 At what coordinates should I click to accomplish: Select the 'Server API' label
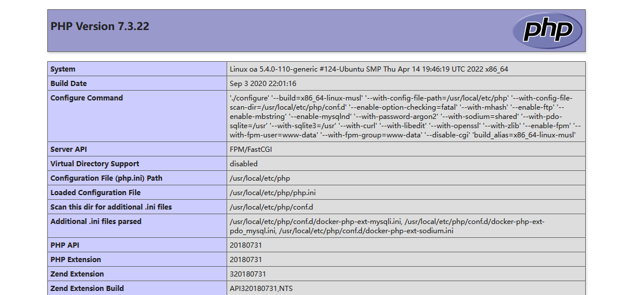pyautogui.click(x=69, y=150)
